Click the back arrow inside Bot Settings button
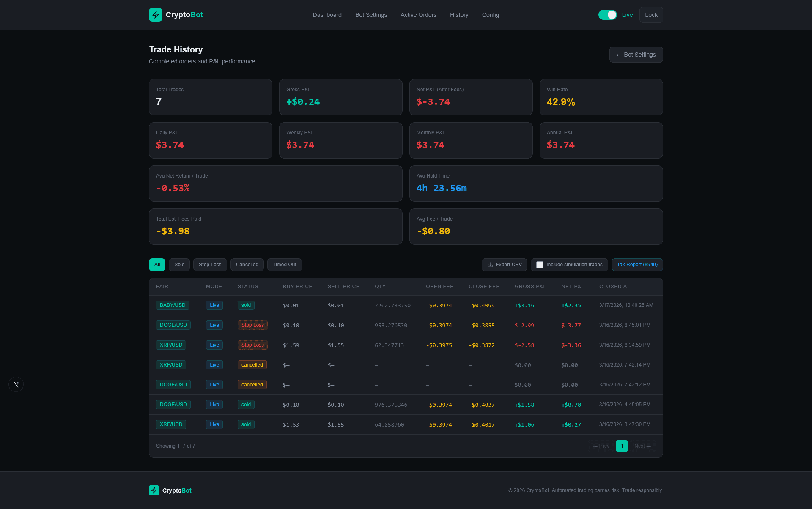The height and width of the screenshot is (509, 812). [x=620, y=55]
